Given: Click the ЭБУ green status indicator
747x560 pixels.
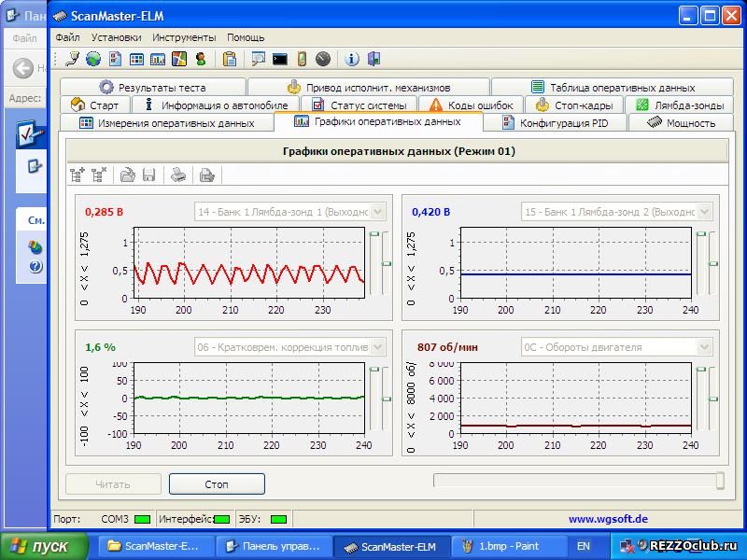Looking at the screenshot, I should point(278,519).
